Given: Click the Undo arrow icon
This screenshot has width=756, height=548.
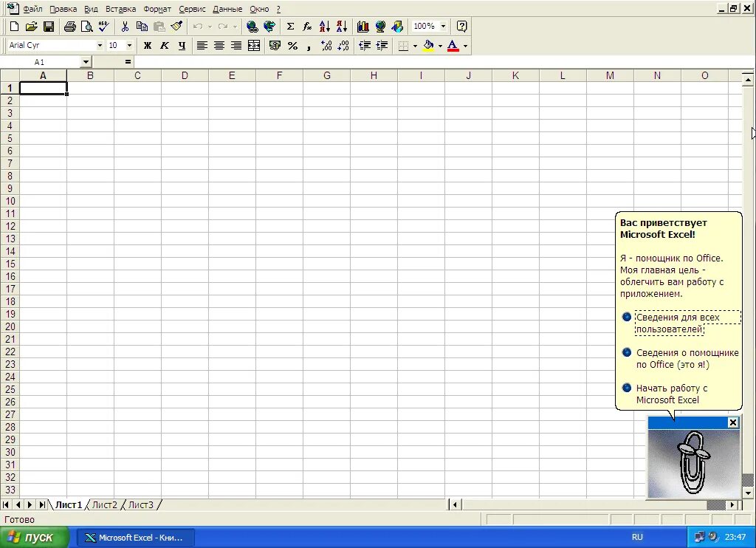Looking at the screenshot, I should pos(198,27).
